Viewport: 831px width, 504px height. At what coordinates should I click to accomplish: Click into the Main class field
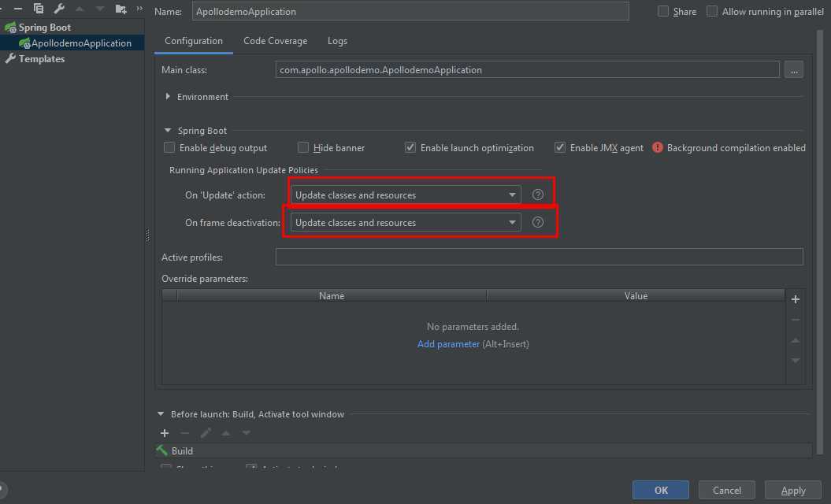tap(527, 69)
